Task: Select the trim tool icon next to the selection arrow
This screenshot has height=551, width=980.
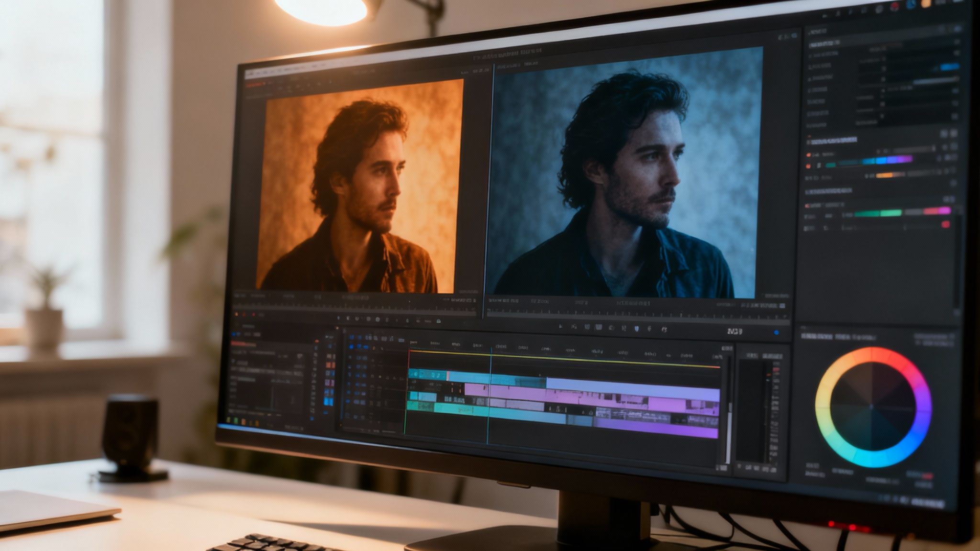Action: tap(574, 328)
